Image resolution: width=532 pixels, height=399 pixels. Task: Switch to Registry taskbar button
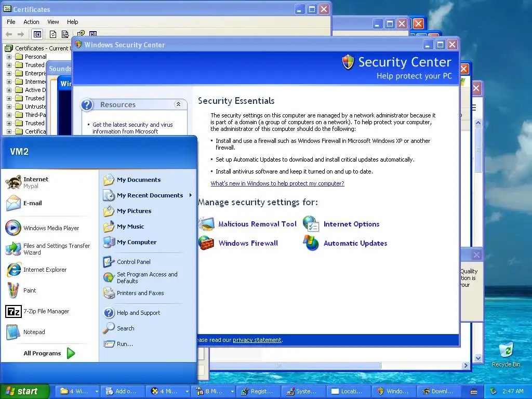tap(258, 391)
